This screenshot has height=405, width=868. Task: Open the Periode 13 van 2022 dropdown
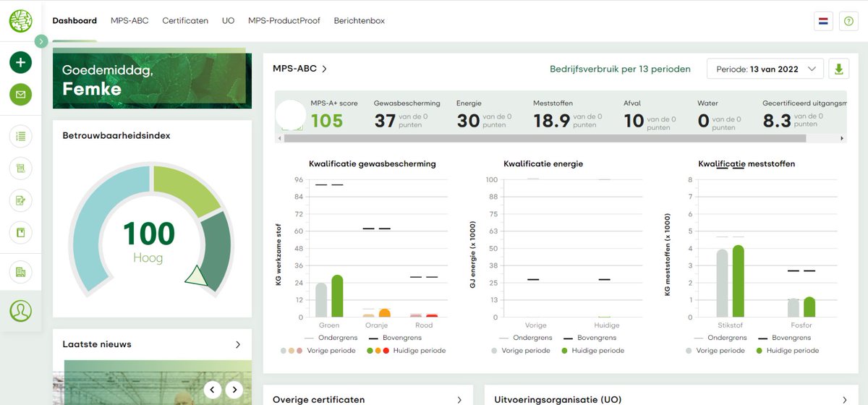coord(765,69)
